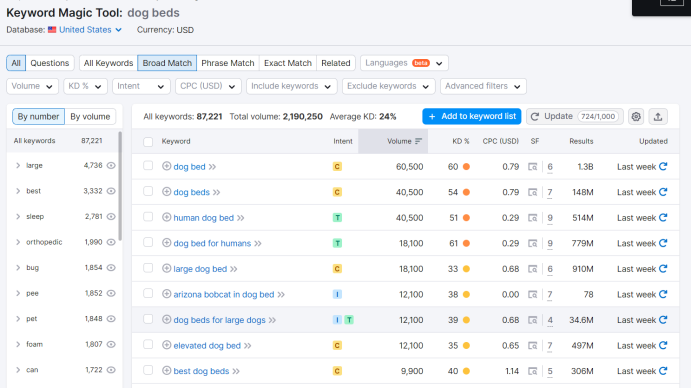Image resolution: width=692 pixels, height=389 pixels.
Task: Select Exact Match tab
Action: [288, 63]
